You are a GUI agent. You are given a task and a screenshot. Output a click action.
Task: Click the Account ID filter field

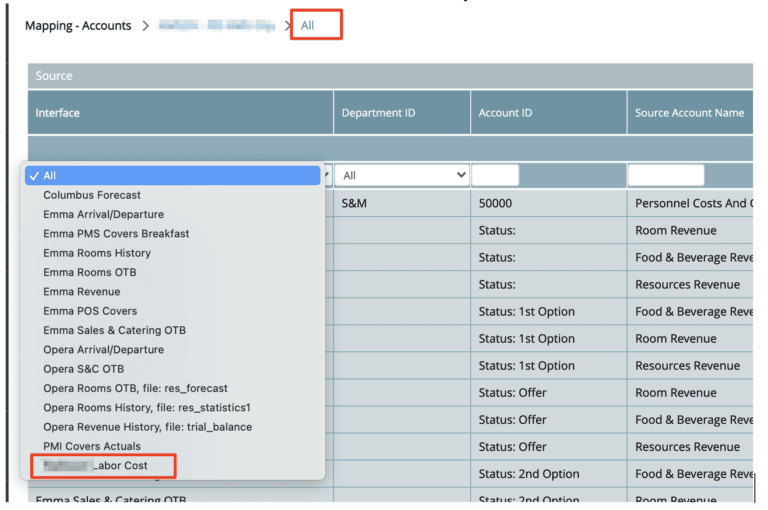pyautogui.click(x=495, y=175)
